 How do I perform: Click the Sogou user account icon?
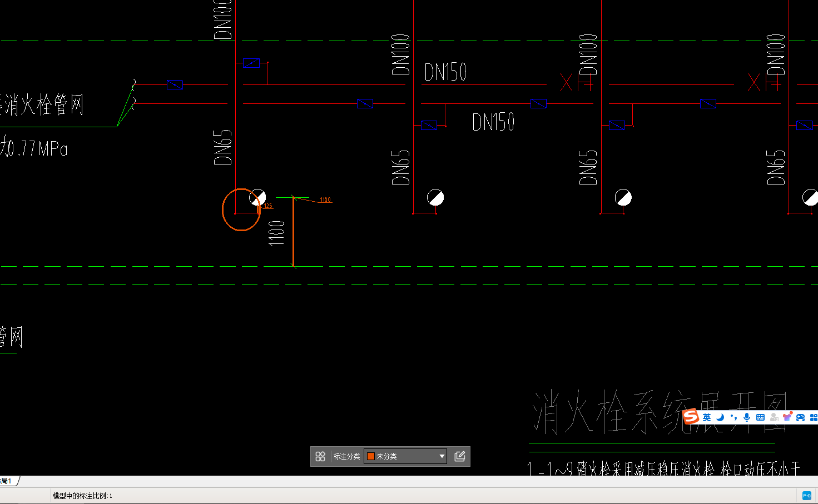[774, 417]
